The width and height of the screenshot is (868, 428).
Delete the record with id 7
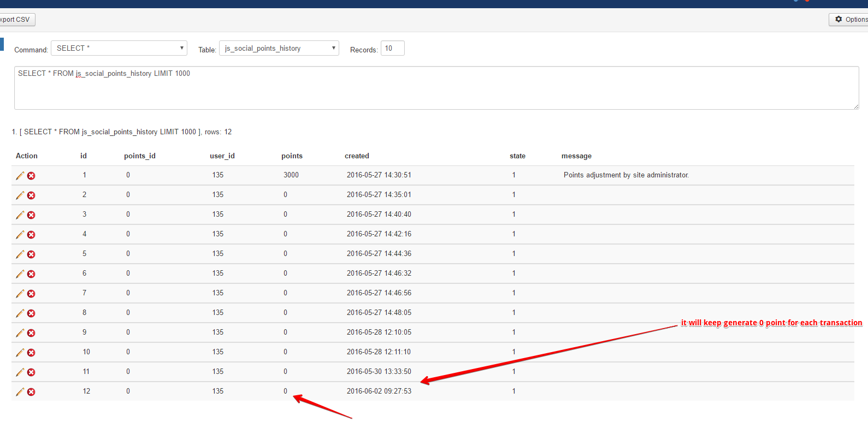[31, 294]
